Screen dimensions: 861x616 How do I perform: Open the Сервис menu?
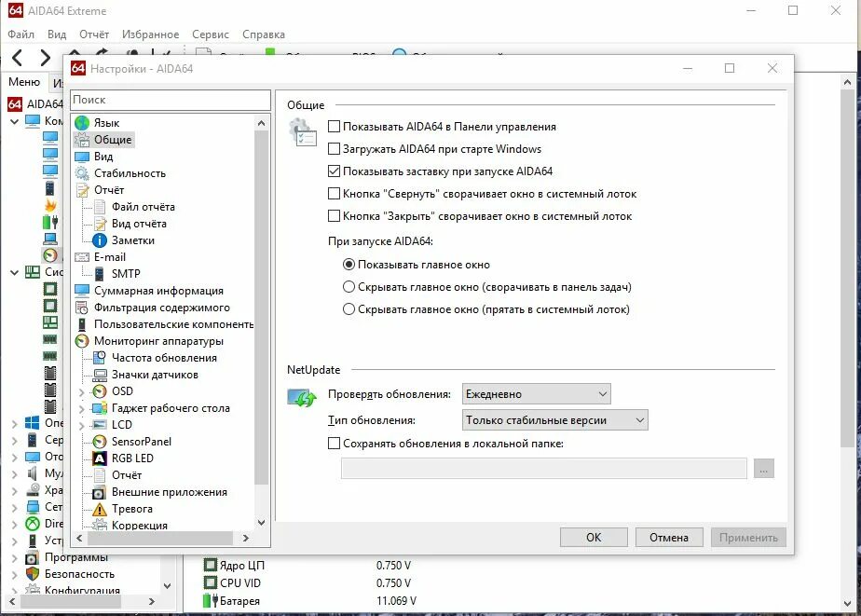coord(211,34)
